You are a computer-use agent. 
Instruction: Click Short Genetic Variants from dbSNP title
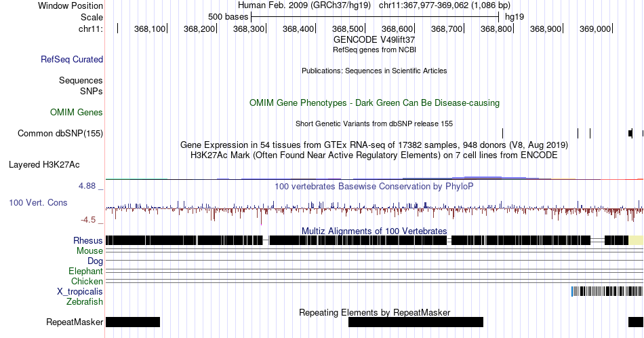(374, 124)
